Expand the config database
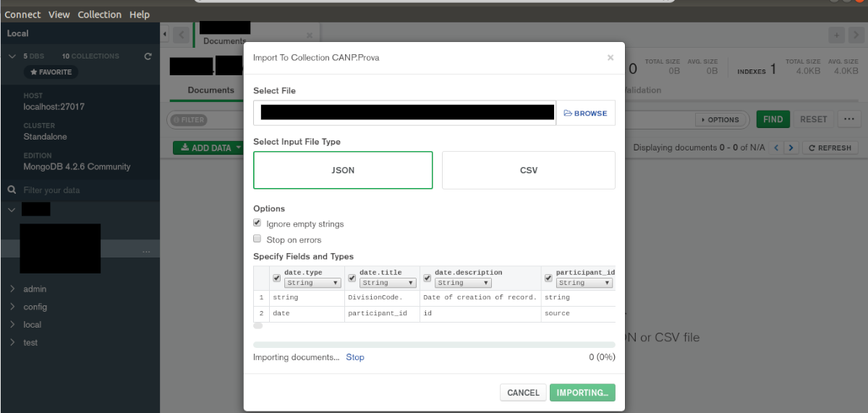Screen dimensions: 868x413 pos(12,307)
